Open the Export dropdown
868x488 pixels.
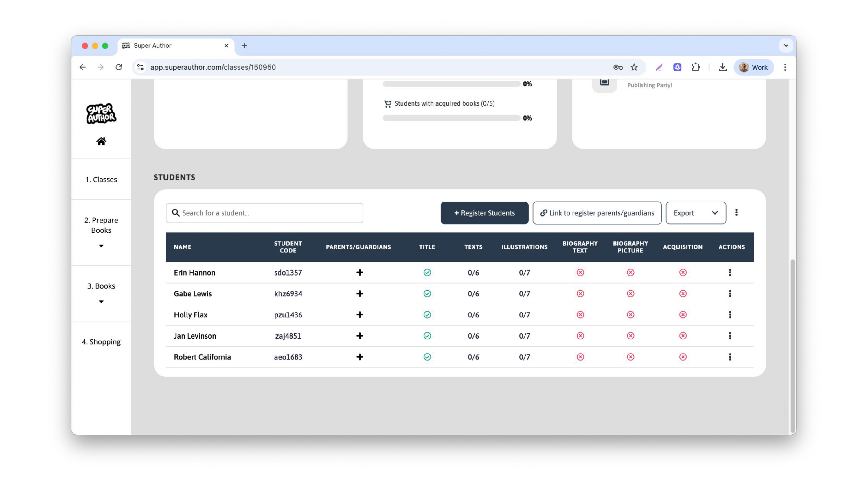coord(696,213)
